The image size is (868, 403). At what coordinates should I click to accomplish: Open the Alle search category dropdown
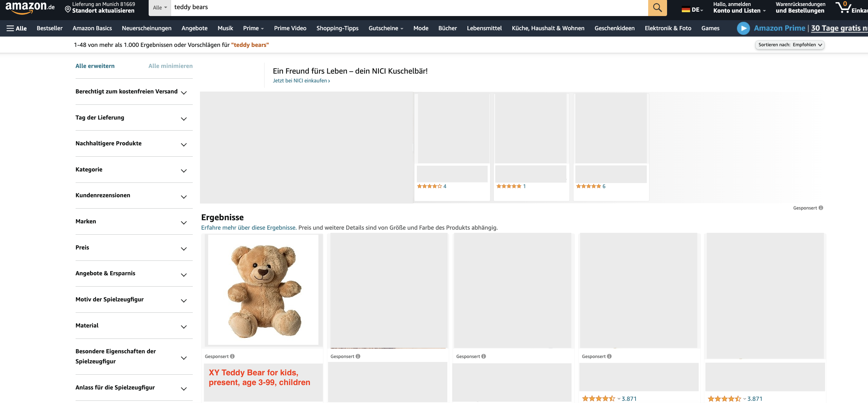point(160,8)
